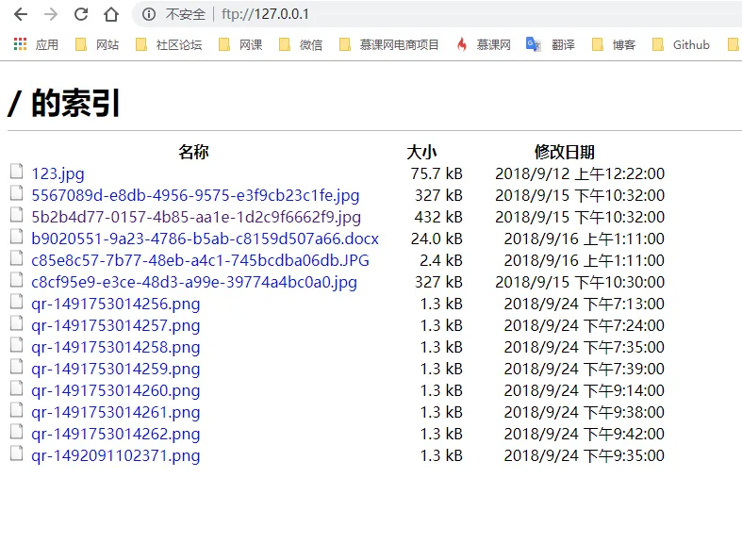Screen dimensions: 742x560
Task: Click date 2018/9/24 下午9:42:00
Action: click(x=584, y=434)
